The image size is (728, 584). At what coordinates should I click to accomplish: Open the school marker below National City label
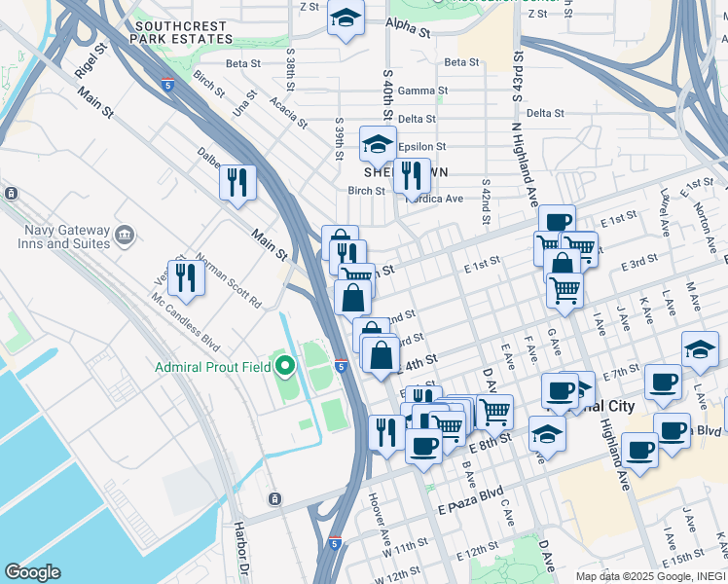point(547,435)
